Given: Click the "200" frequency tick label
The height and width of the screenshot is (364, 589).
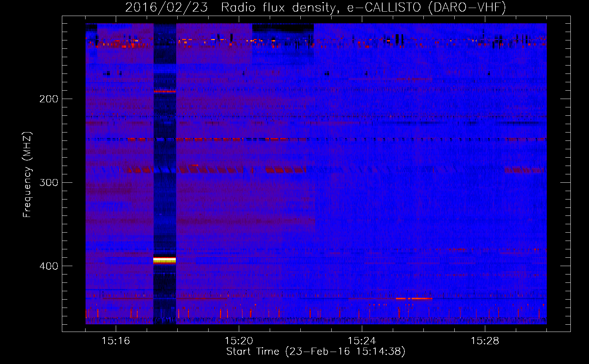Looking at the screenshot, I should coord(49,99).
